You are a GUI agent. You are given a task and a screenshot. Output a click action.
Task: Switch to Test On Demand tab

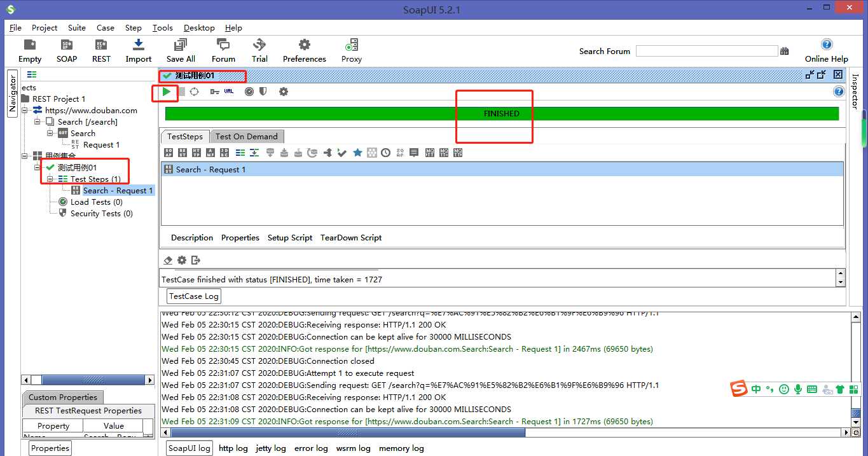click(247, 136)
